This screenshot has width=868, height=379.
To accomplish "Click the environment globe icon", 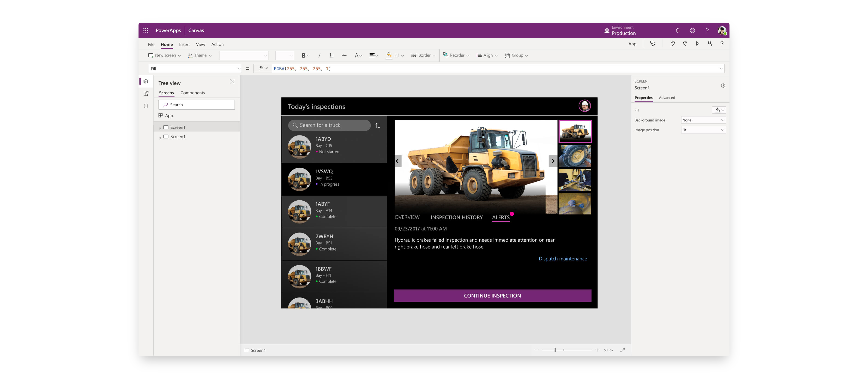I will point(607,30).
